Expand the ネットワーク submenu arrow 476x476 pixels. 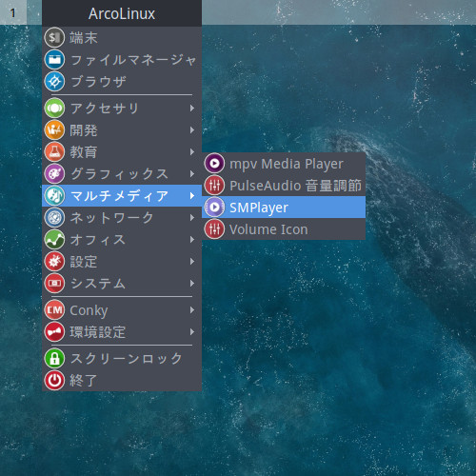pos(192,218)
